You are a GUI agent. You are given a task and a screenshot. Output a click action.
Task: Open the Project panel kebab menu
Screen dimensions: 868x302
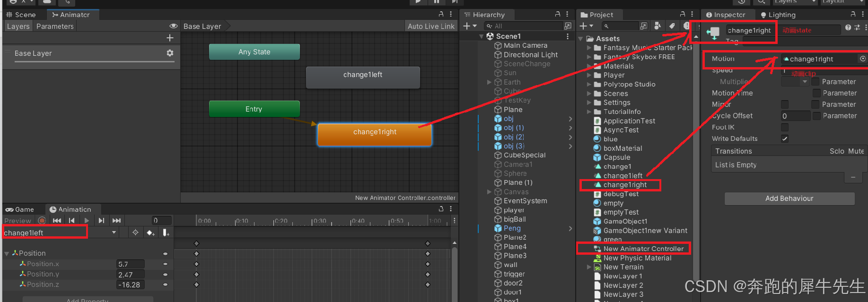click(692, 14)
